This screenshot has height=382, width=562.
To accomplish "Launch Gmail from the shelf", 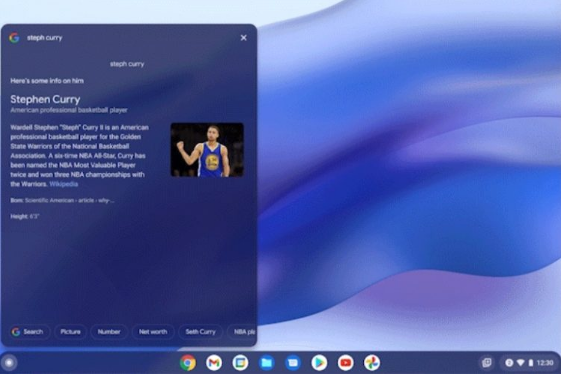I will click(x=214, y=363).
